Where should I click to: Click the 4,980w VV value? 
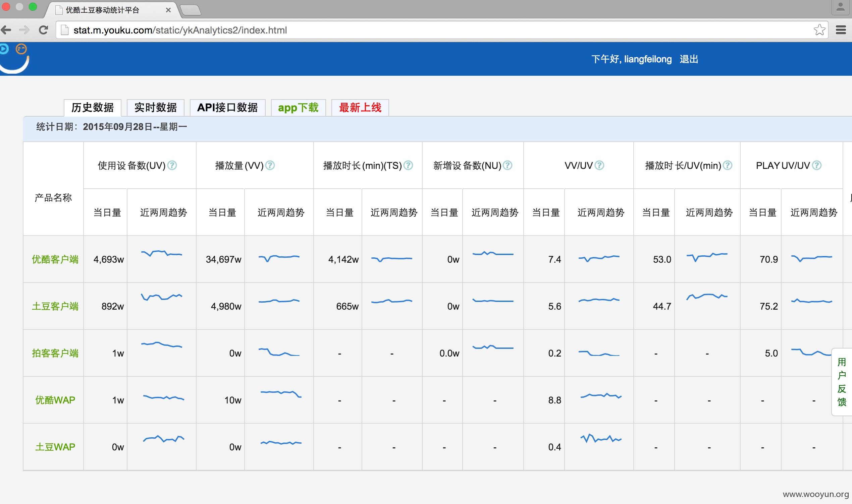226,306
